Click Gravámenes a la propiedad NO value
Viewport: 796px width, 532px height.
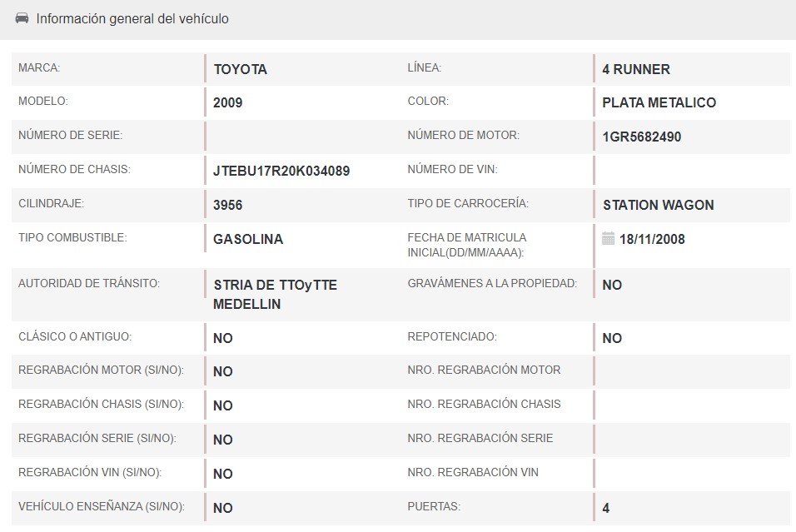612,285
